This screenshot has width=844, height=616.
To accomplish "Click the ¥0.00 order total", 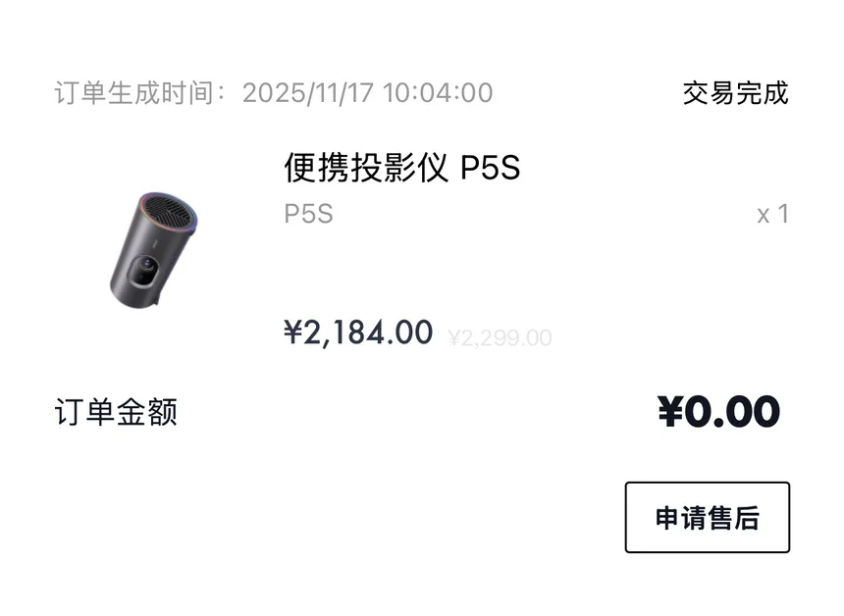I will 718,412.
